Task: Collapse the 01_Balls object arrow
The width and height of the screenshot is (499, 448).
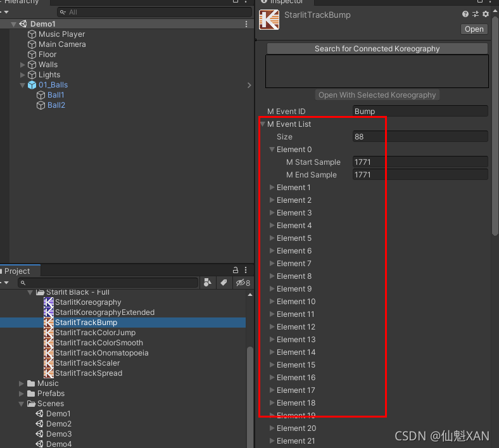Action: [x=22, y=85]
